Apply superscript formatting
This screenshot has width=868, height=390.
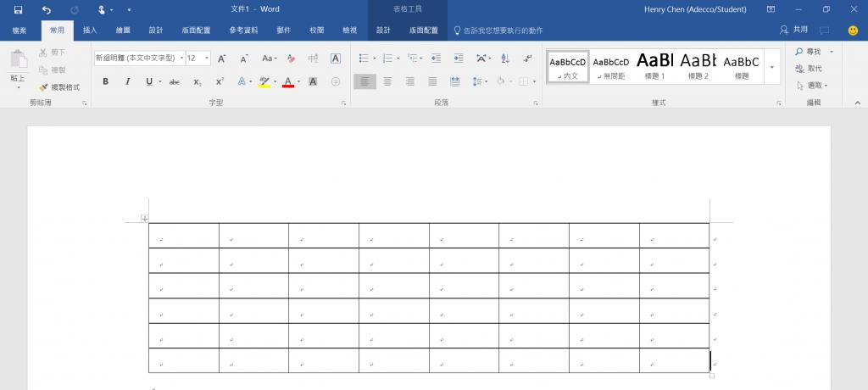point(220,81)
